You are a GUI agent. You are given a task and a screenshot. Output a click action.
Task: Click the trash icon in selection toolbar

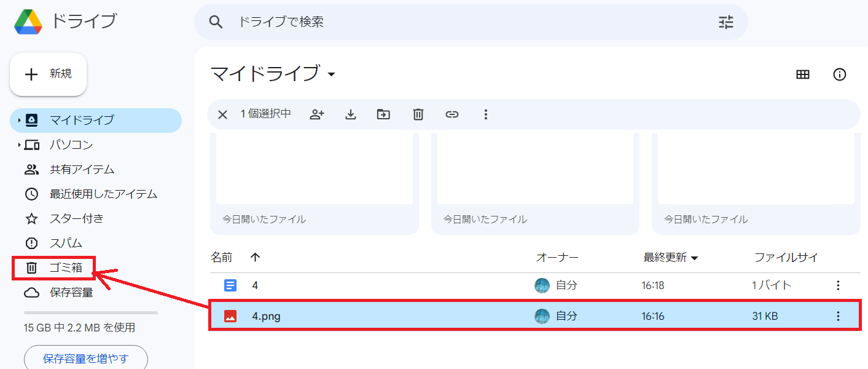pyautogui.click(x=418, y=114)
